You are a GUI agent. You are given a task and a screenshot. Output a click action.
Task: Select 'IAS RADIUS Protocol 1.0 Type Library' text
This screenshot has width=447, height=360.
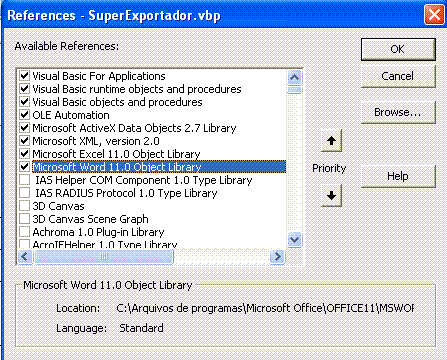pyautogui.click(x=126, y=193)
